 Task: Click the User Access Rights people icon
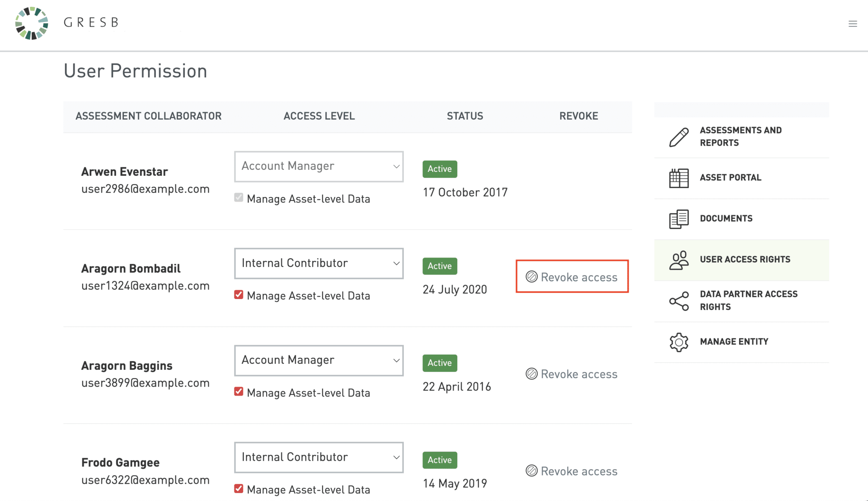(x=679, y=260)
